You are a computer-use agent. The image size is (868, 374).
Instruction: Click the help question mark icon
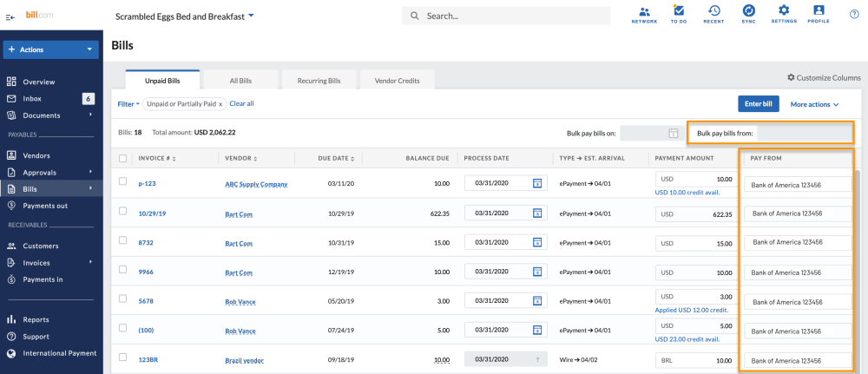pyautogui.click(x=853, y=15)
